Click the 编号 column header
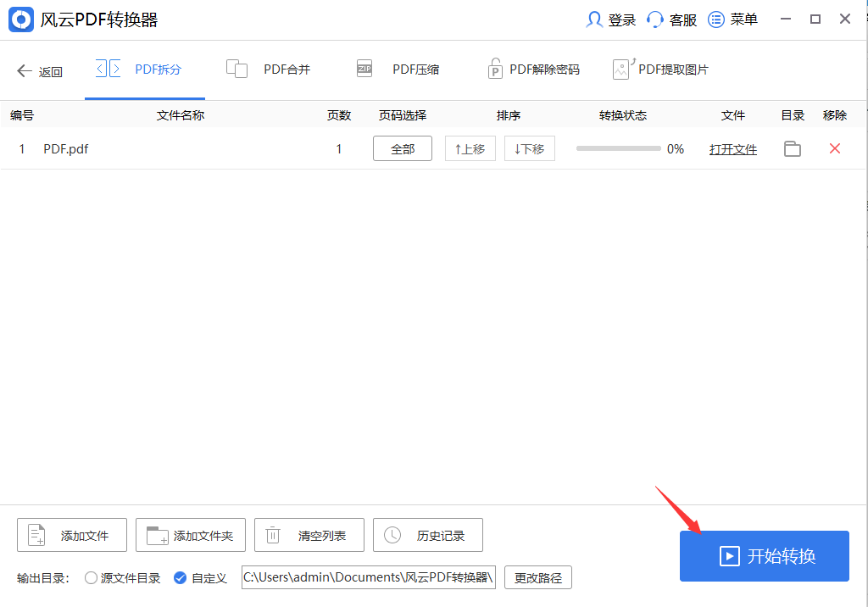This screenshot has height=607, width=868. (x=22, y=115)
